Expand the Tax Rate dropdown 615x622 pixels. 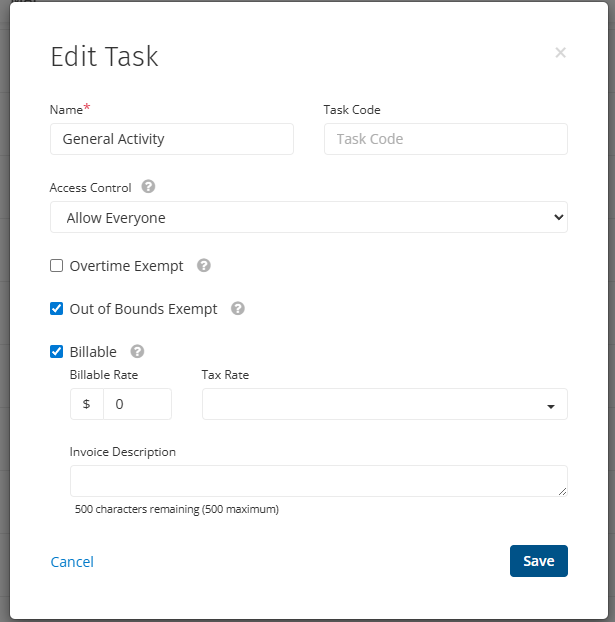[384, 404]
